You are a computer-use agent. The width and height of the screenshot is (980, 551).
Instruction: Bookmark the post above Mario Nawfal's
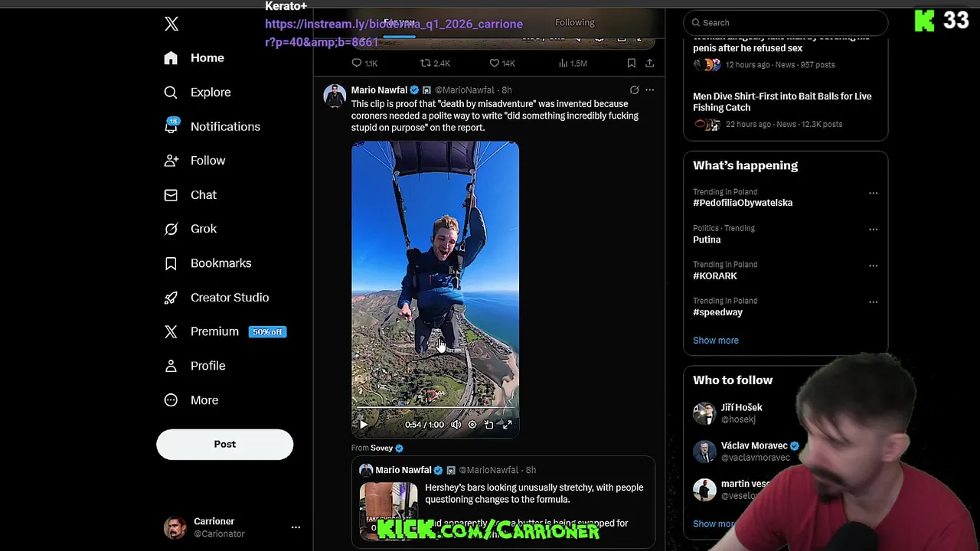pos(631,64)
